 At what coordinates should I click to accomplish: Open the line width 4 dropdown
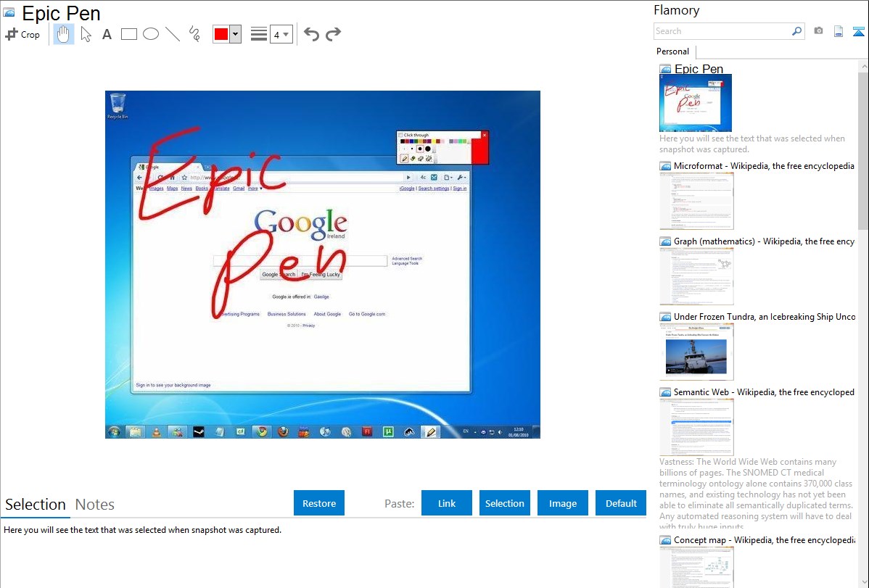281,34
